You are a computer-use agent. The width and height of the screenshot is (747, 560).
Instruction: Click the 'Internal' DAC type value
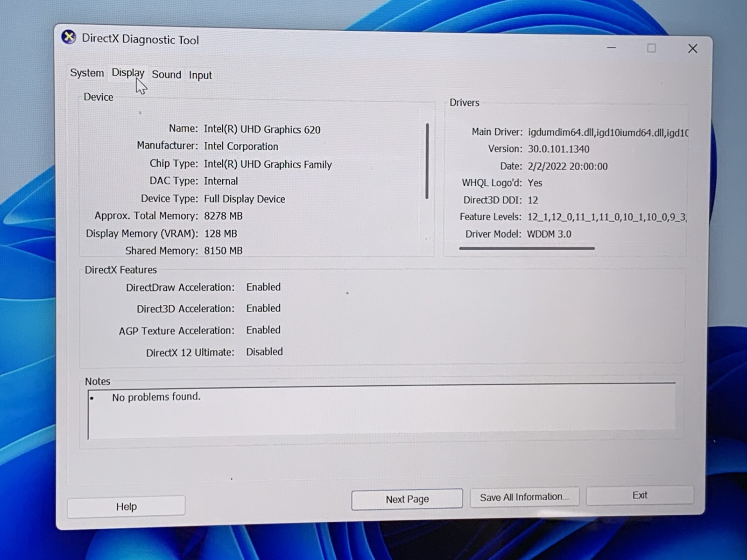click(221, 181)
